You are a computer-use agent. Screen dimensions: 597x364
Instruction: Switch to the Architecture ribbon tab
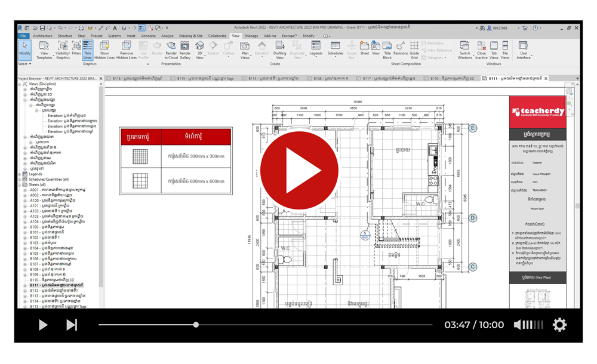point(42,36)
